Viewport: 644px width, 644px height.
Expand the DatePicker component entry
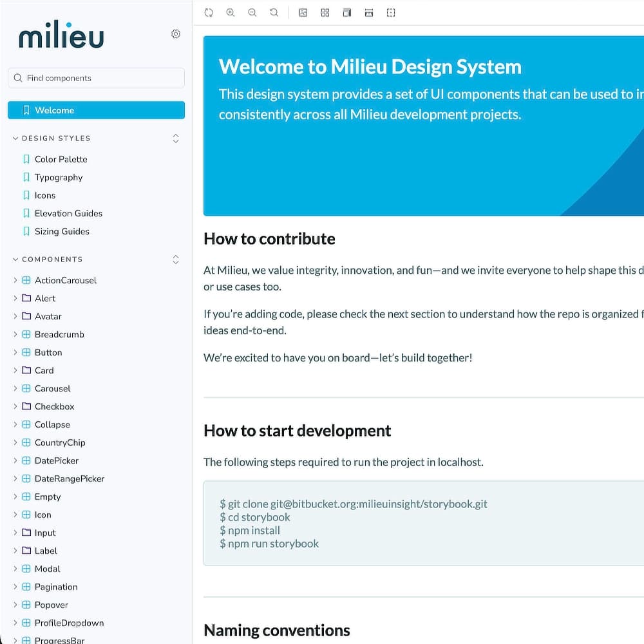tap(15, 460)
